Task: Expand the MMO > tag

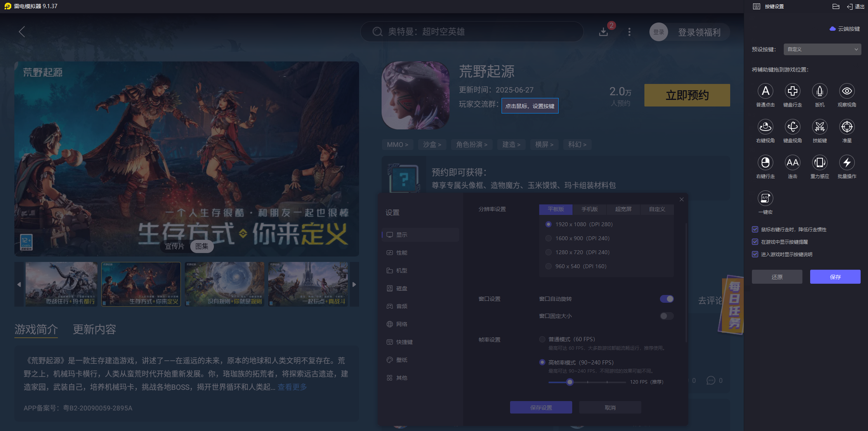Action: (x=398, y=145)
